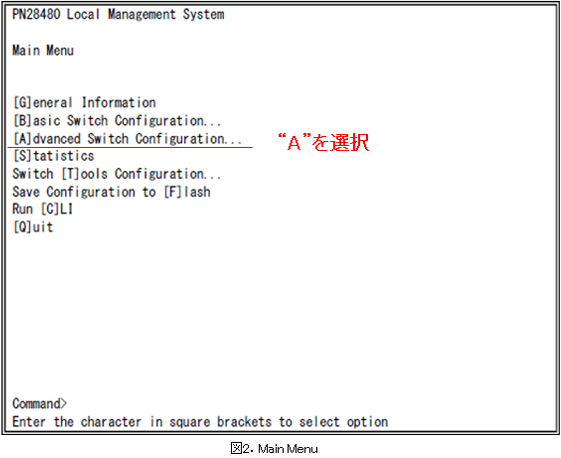Click the red underline beneath Advanced option

point(130,147)
